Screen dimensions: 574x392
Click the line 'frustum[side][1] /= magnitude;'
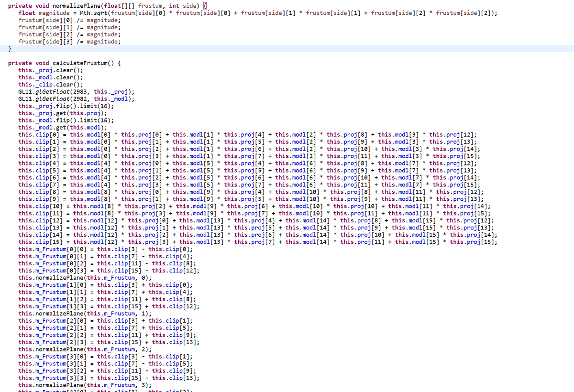(69, 27)
